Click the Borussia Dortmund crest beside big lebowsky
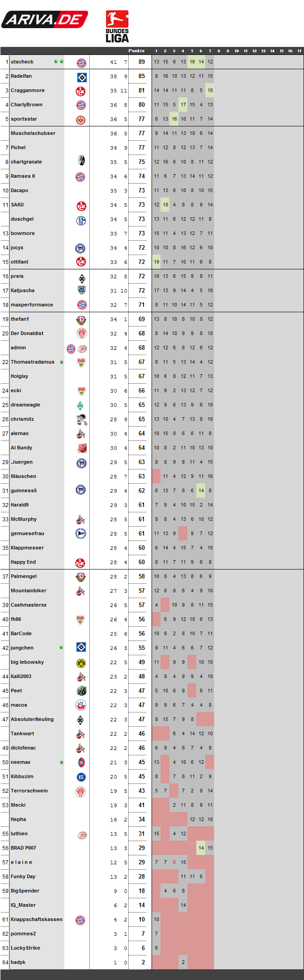This screenshot has width=304, height=980. pyautogui.click(x=81, y=663)
